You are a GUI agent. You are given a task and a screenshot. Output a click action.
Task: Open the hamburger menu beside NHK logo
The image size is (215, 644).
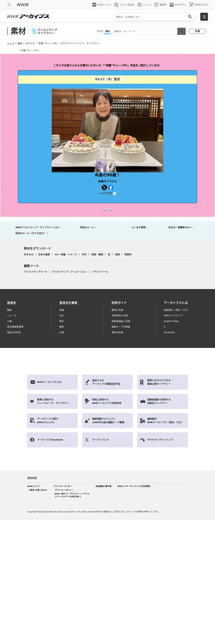coord(9,5)
